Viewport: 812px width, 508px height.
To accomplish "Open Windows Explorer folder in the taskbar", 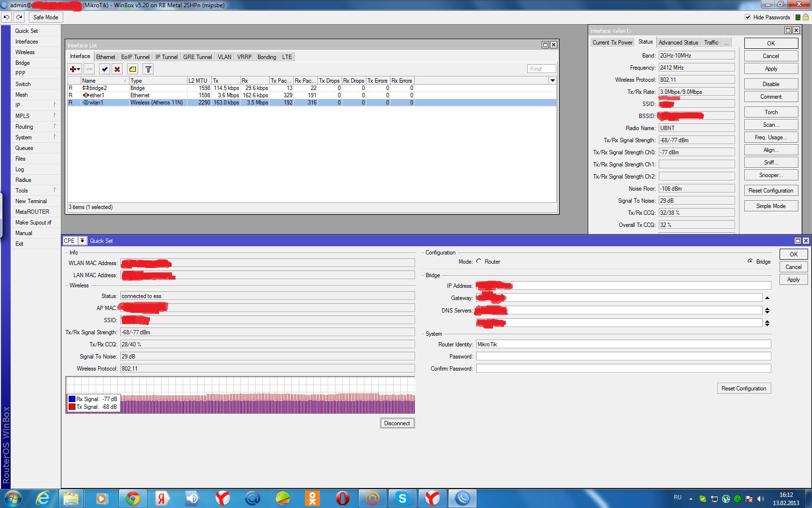I will coord(72,498).
